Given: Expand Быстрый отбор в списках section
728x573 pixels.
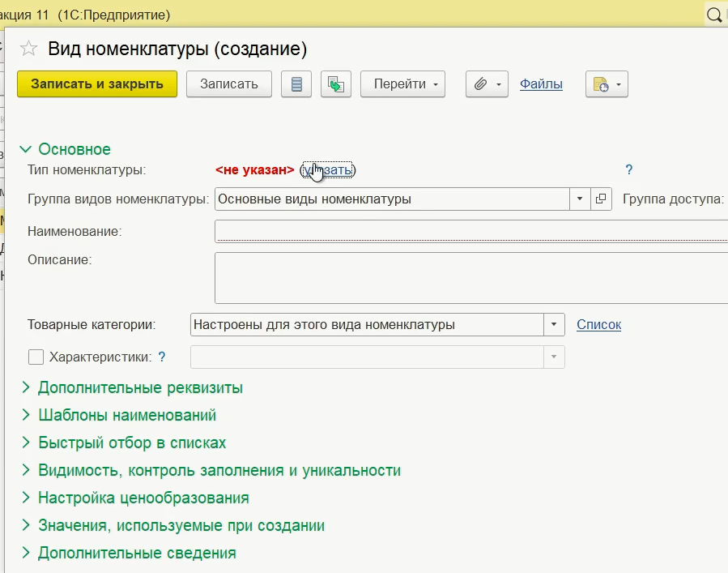Looking at the screenshot, I should (x=124, y=443).
